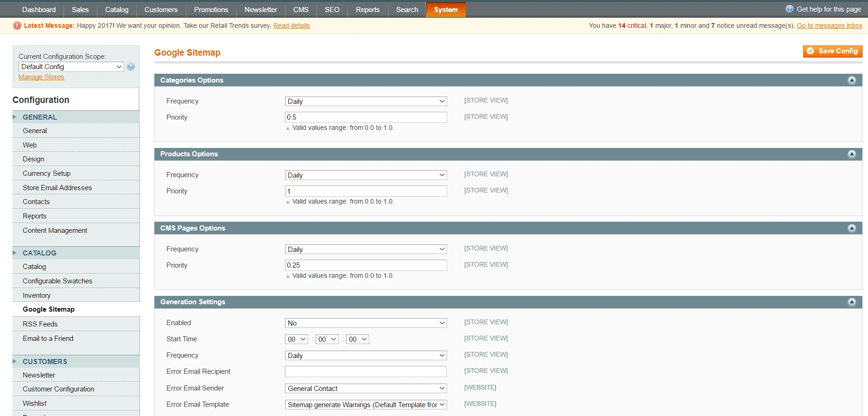The height and width of the screenshot is (416, 868).
Task: Open the Customers top menu
Action: tap(161, 10)
